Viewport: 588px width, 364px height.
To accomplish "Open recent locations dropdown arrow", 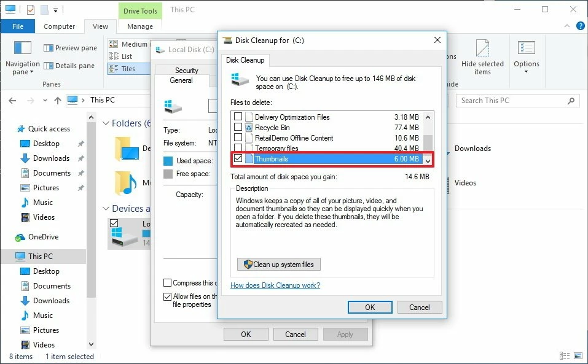I will [x=45, y=101].
